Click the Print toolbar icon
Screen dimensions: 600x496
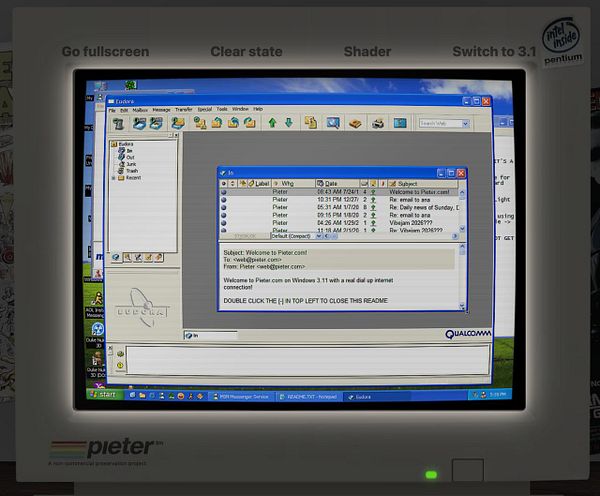pos(378,123)
